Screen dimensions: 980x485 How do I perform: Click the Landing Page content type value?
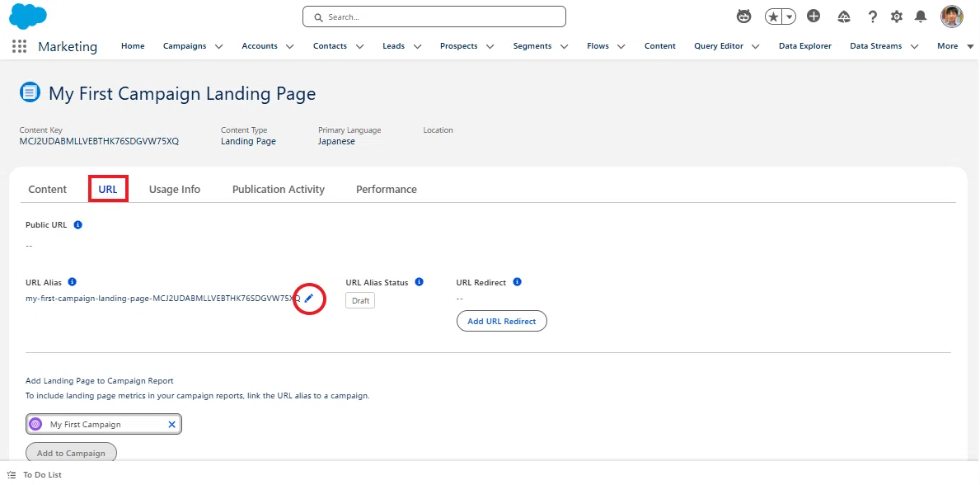click(x=248, y=141)
